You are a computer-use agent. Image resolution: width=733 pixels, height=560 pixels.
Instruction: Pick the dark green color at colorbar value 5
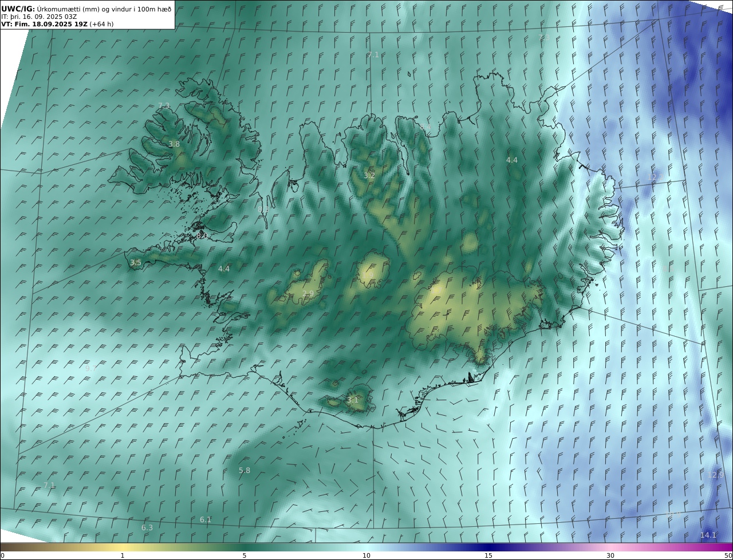245,547
